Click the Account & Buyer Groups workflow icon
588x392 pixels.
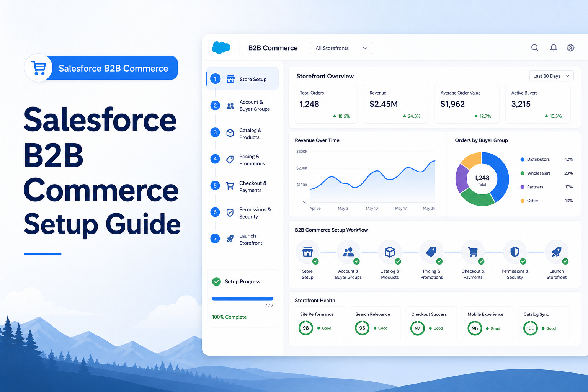(348, 252)
